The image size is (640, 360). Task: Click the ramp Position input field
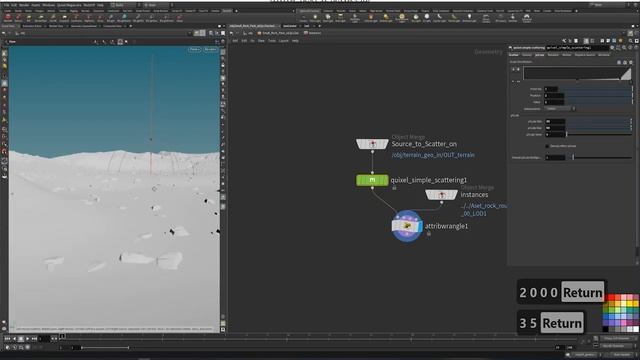pos(554,96)
